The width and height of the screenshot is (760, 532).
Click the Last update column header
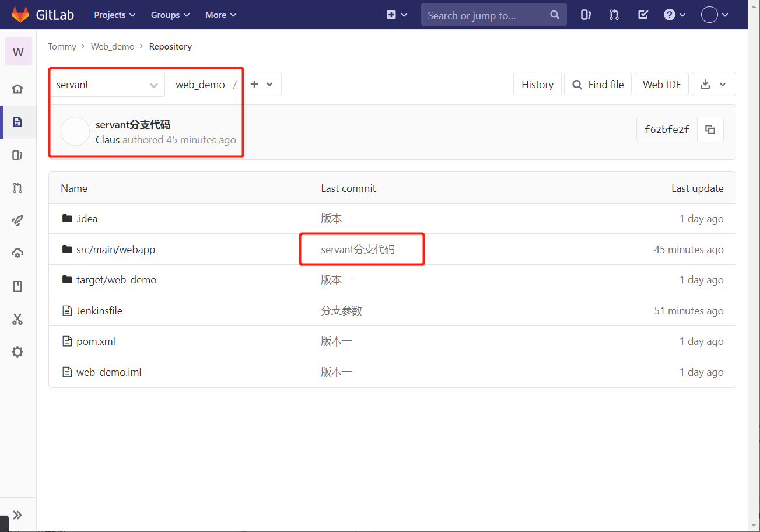(698, 188)
